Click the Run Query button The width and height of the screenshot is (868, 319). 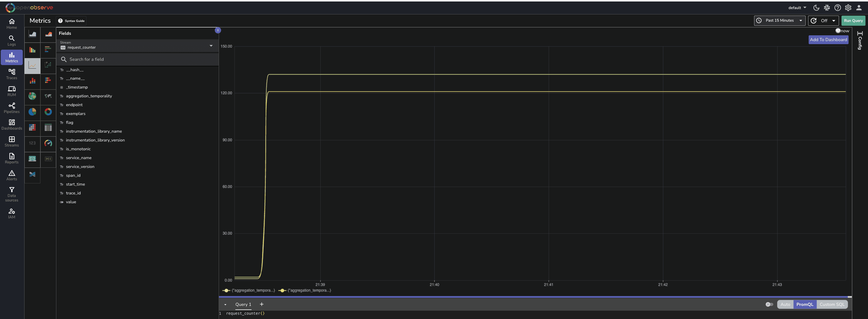[853, 20]
